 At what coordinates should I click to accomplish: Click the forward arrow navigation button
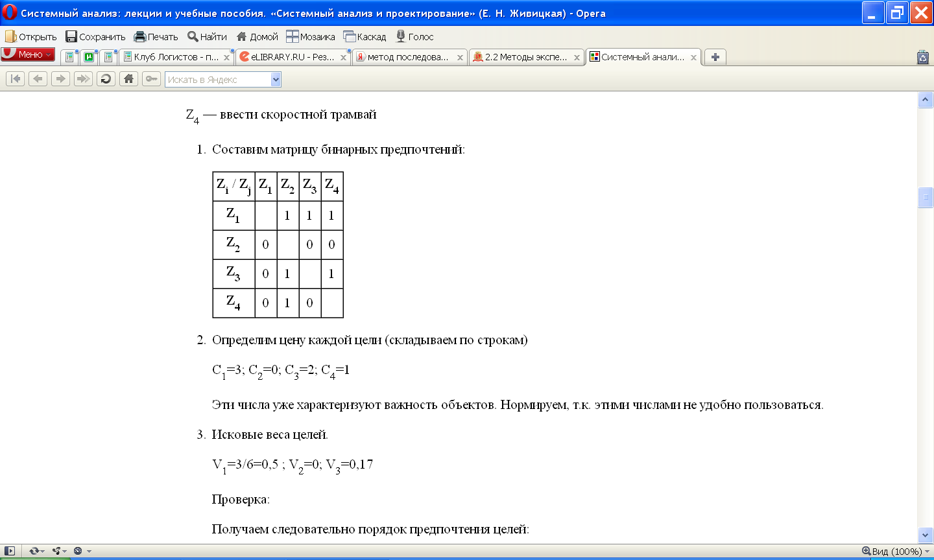[61, 79]
